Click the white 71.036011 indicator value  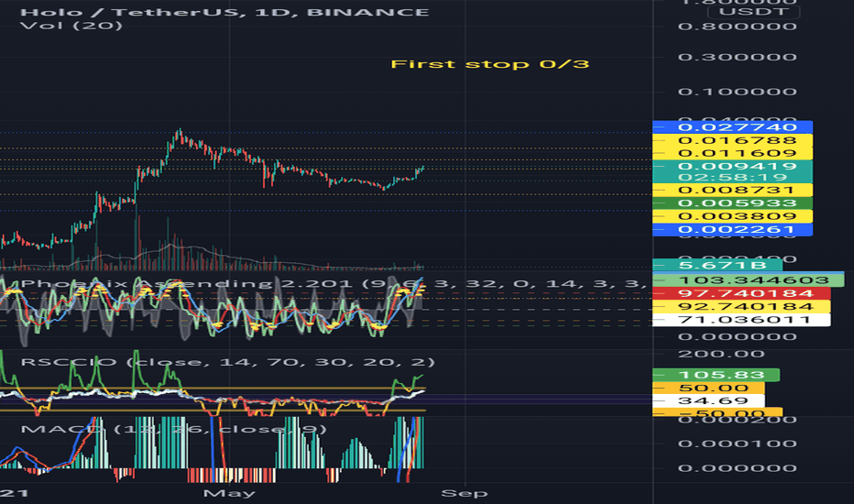(741, 319)
